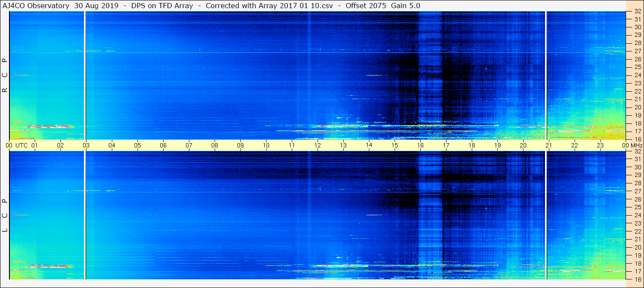Click the 24 MHz label of the LCP spectrogram
Image resolution: width=644 pixels, height=288 pixels.
tap(637, 215)
